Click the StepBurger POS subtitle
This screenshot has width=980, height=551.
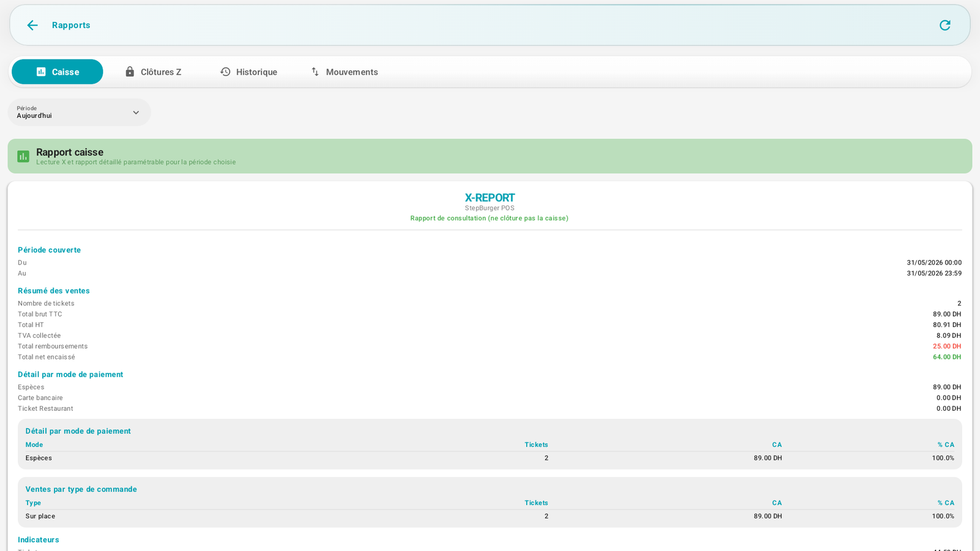point(490,208)
